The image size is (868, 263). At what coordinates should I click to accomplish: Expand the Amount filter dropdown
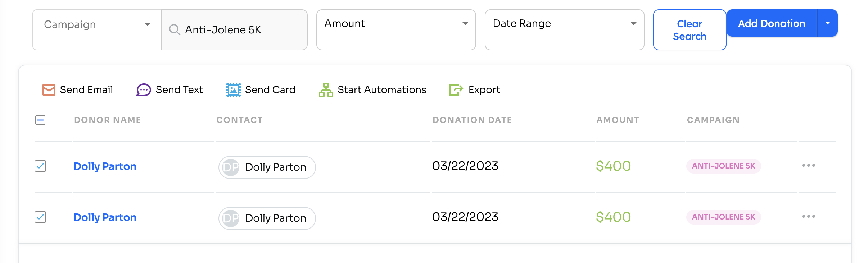tap(396, 30)
